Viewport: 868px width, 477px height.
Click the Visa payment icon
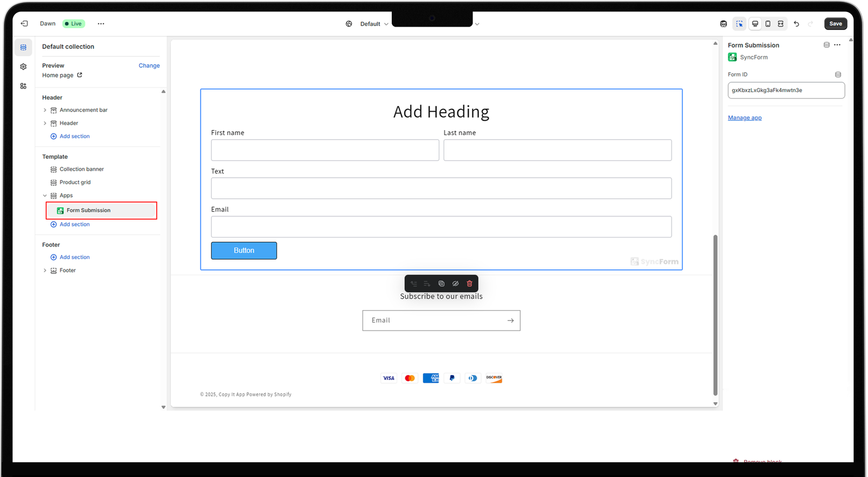(389, 378)
